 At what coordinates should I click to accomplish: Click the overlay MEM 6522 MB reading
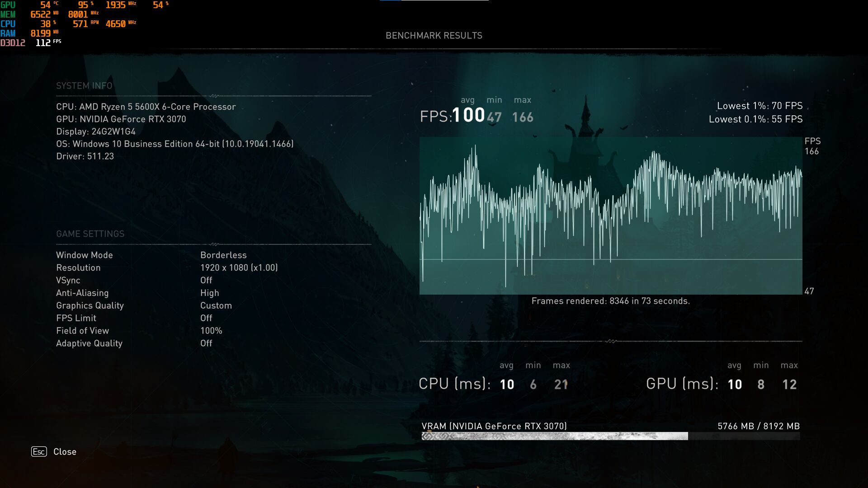[x=44, y=14]
